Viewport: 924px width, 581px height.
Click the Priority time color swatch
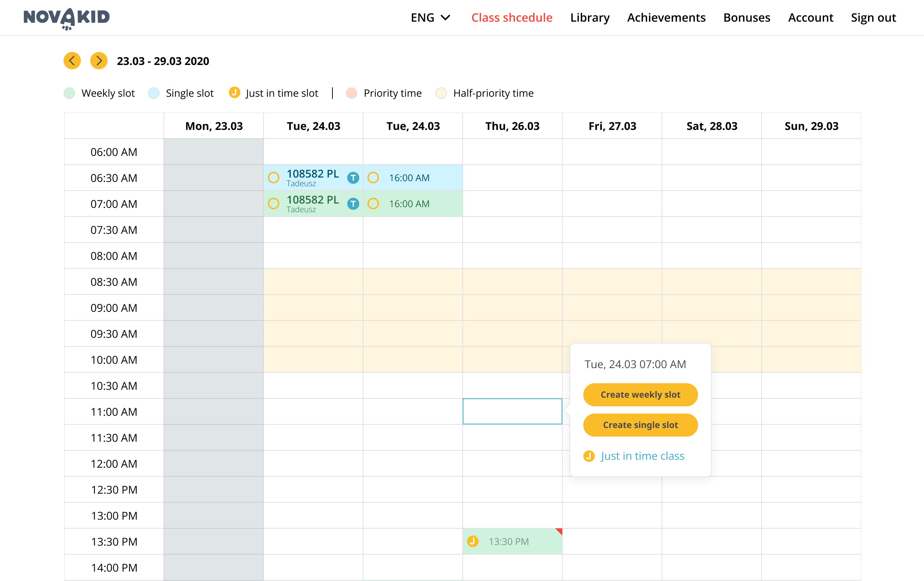pyautogui.click(x=351, y=93)
